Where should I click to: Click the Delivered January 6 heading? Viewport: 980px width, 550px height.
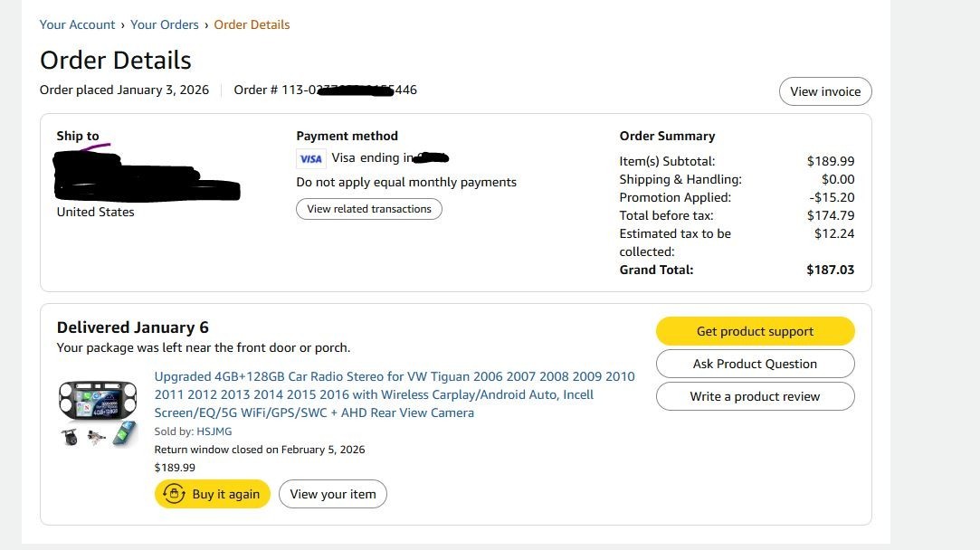pos(132,327)
